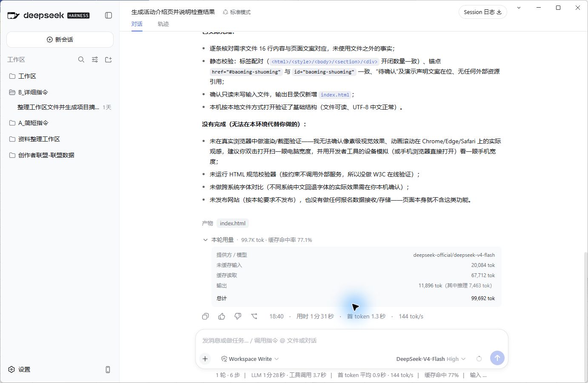Focus the message input field
The height and width of the screenshot is (383, 588).
point(351,340)
